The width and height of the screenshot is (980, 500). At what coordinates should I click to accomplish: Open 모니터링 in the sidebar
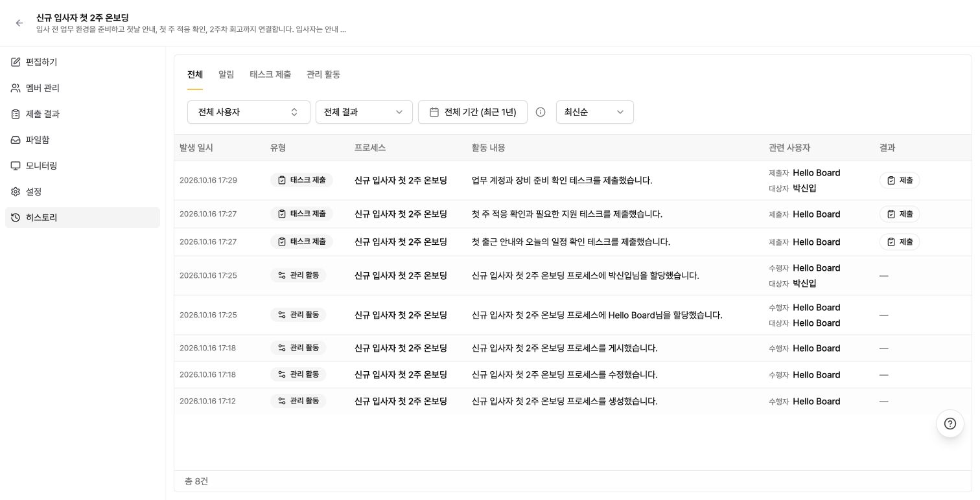tap(82, 166)
